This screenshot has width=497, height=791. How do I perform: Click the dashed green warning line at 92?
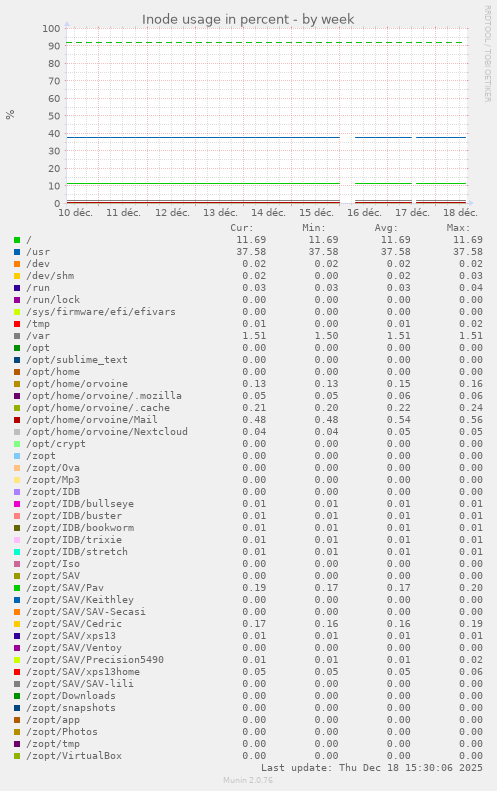point(265,42)
